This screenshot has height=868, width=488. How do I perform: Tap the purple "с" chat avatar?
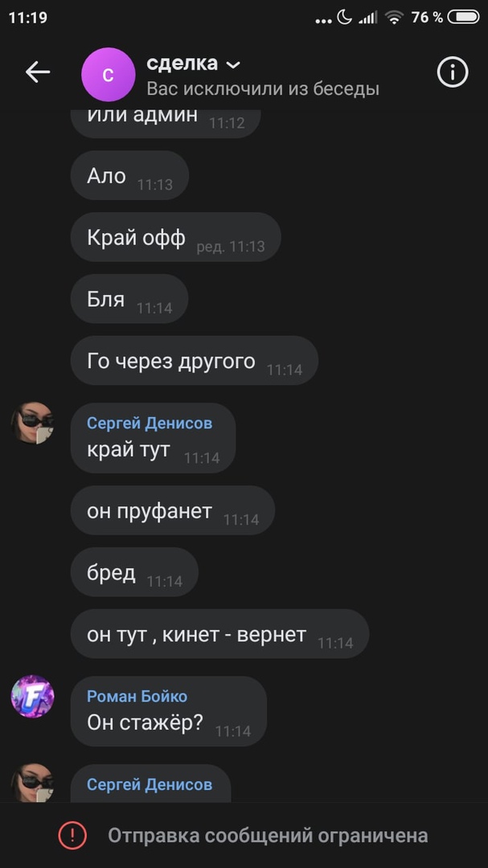[108, 75]
